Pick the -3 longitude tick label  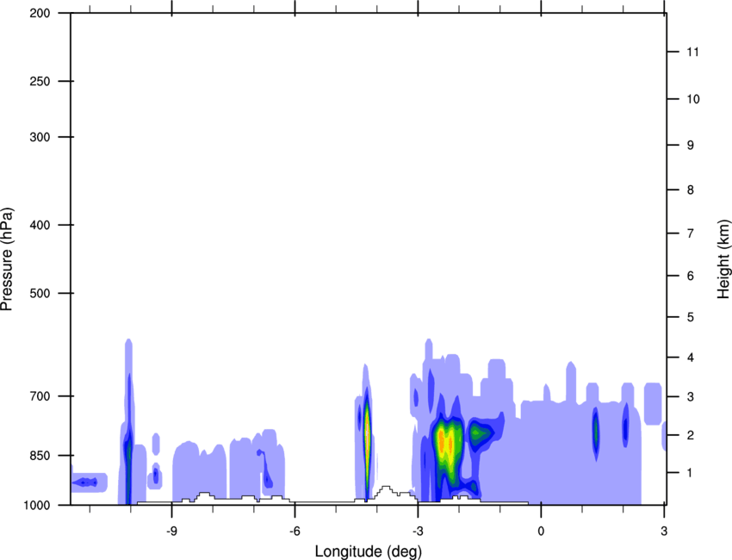pyautogui.click(x=418, y=531)
